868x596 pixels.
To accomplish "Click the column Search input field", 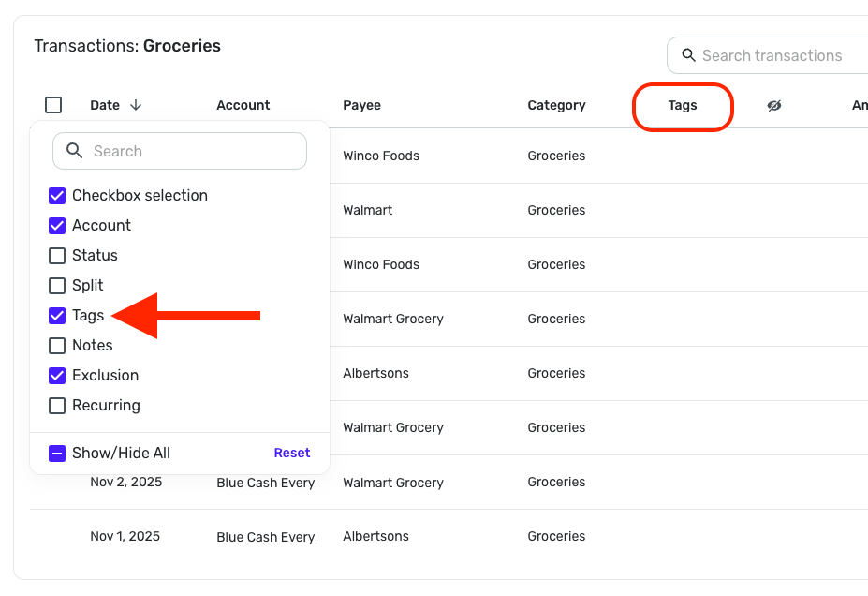I will point(192,151).
